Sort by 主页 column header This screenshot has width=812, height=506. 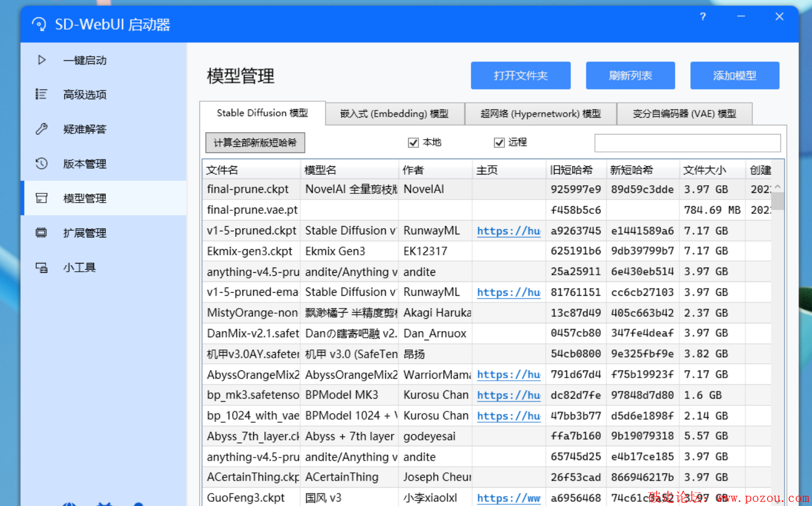pyautogui.click(x=509, y=170)
